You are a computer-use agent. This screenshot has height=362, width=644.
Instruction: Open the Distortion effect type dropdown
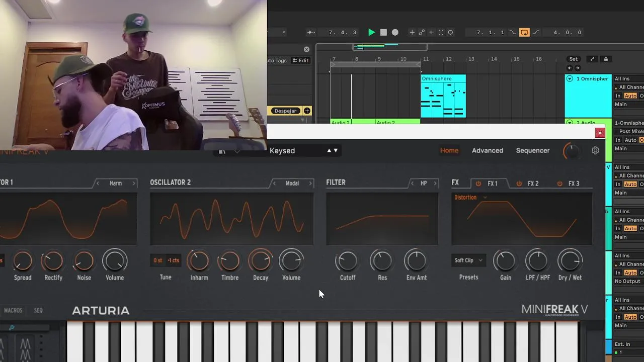point(470,197)
